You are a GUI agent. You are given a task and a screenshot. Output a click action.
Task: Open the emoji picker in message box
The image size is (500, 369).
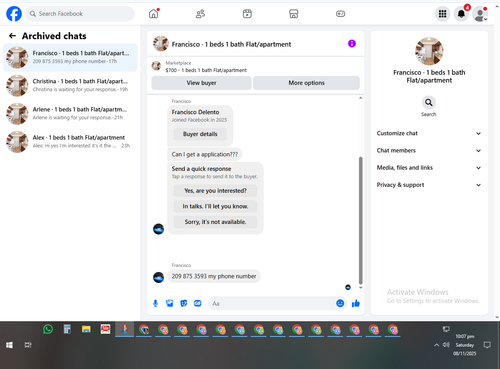[x=340, y=303]
